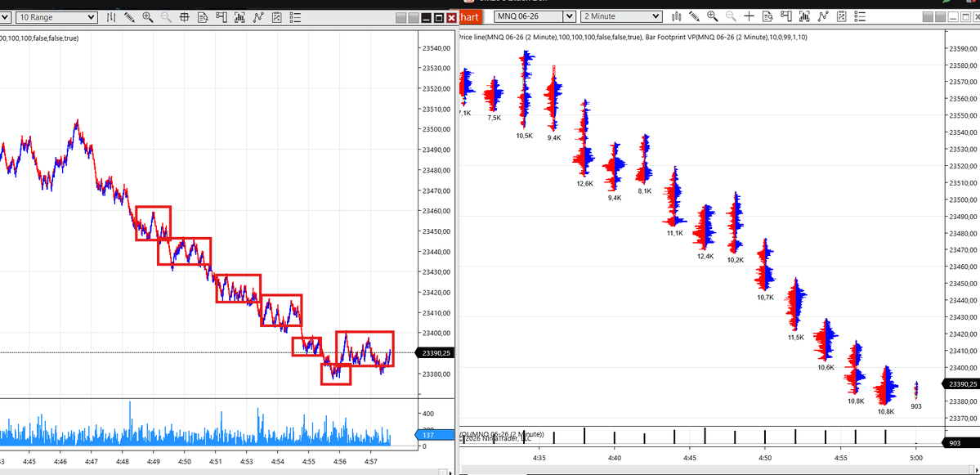Click second window link button in 10 Range chart
This screenshot has height=475, width=980.
tap(414, 19)
